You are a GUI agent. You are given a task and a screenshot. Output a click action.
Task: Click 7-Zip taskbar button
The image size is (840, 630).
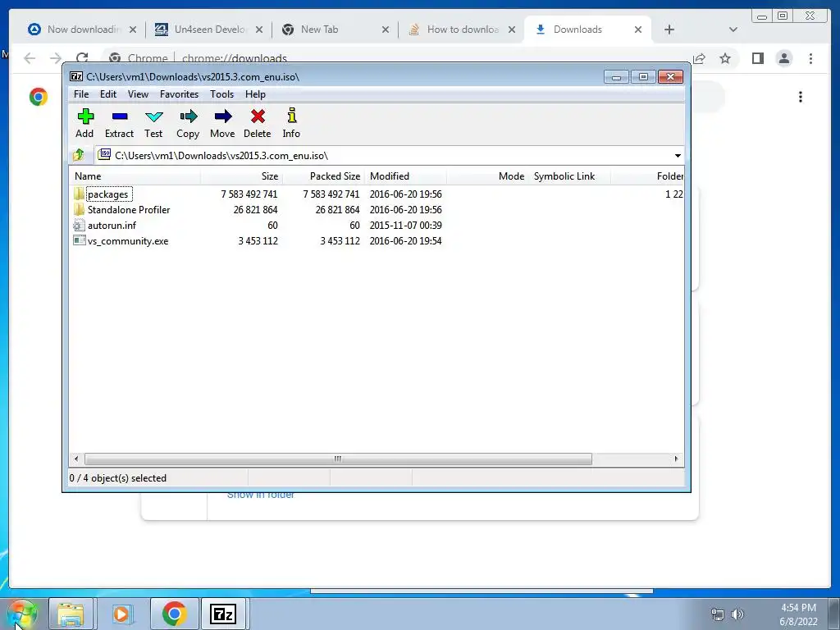223,614
